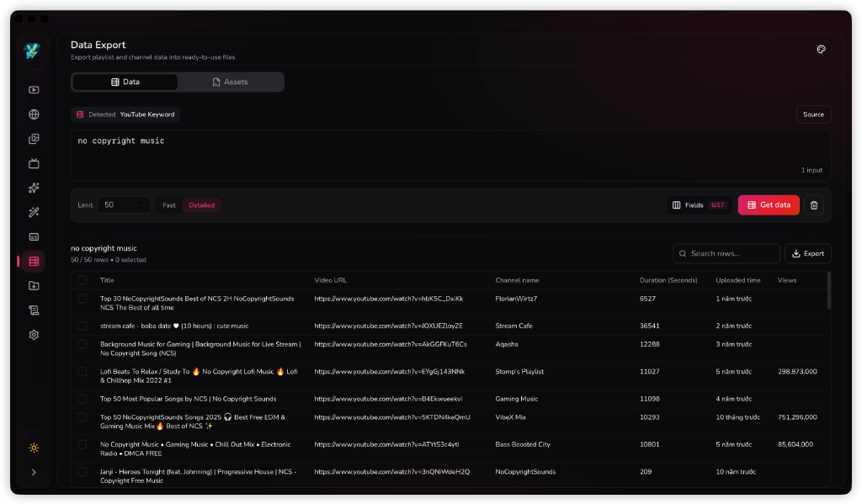Click the views value 298,873,000
This screenshot has width=862, height=504.
coord(797,372)
